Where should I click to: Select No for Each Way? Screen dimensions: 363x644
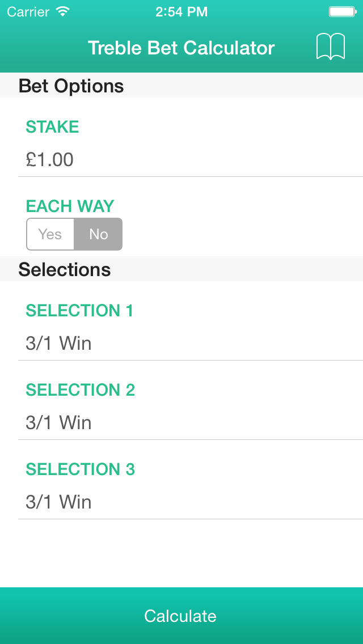click(98, 234)
